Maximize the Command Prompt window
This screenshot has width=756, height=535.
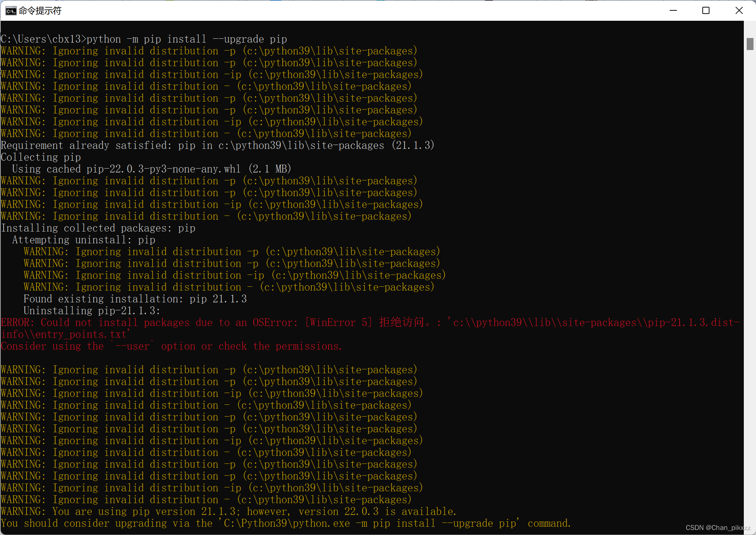point(706,10)
